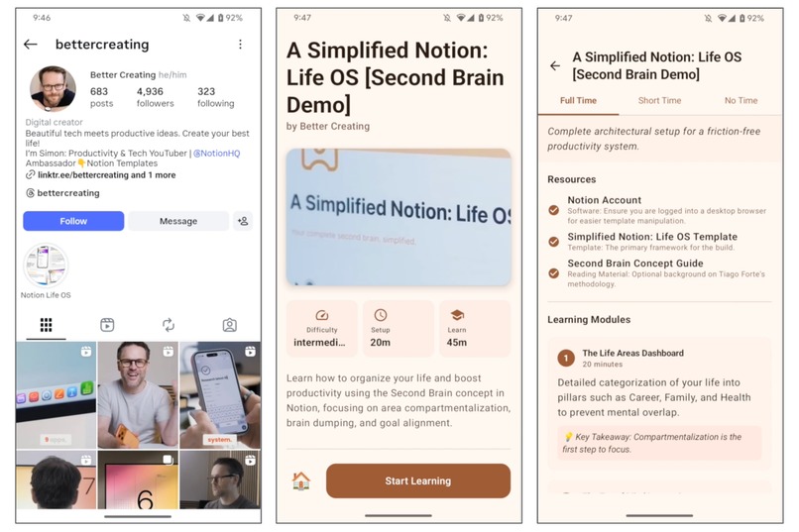Screen dimensions: 799x532
Task: Tap the Setup clock icon card
Action: click(398, 328)
